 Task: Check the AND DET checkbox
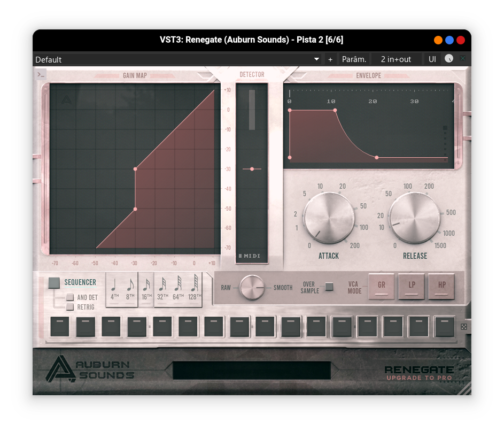[70, 297]
